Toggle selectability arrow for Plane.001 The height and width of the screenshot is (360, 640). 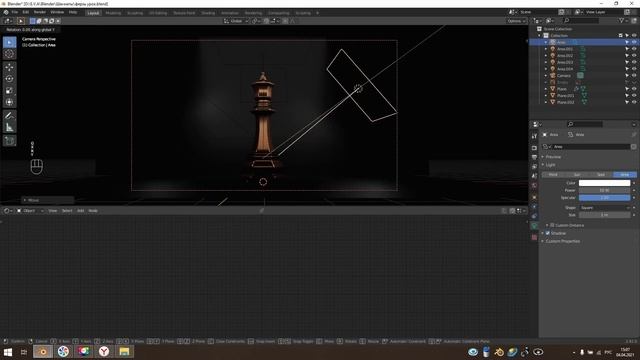coord(627,96)
